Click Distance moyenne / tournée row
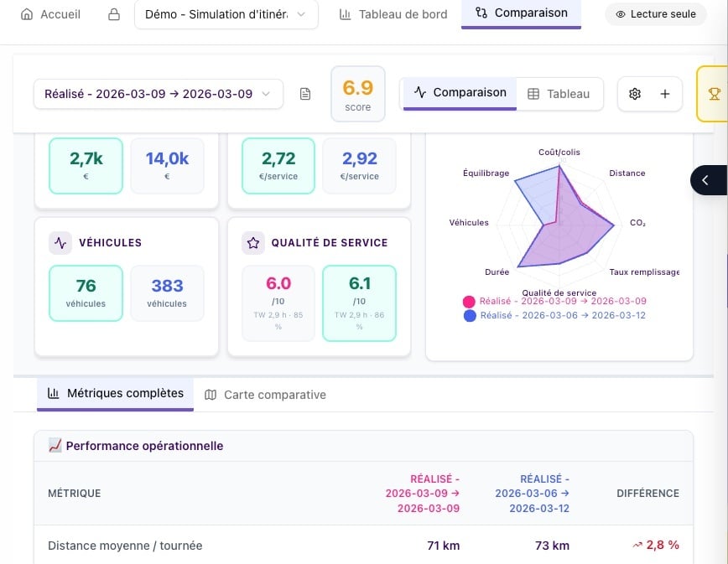728x564 pixels. 363,546
